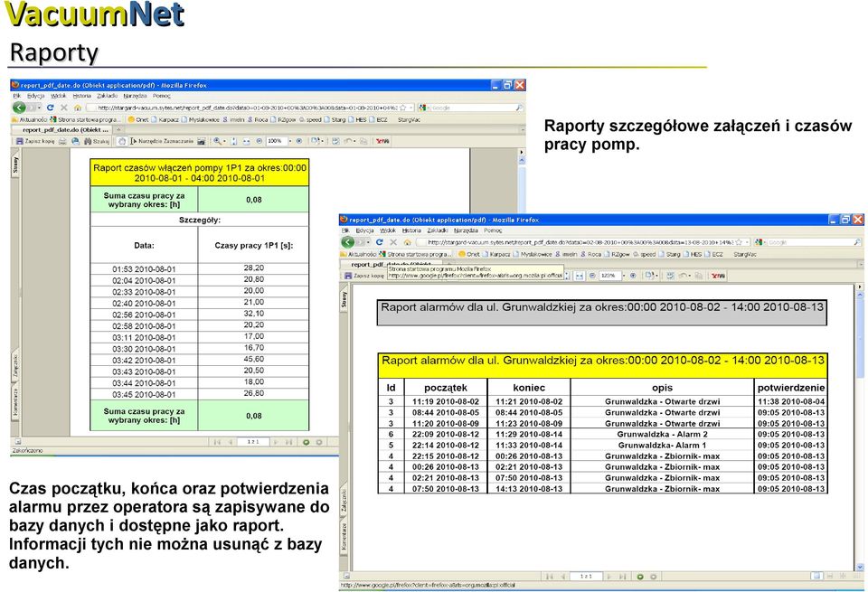Open Strony side panel tab in left PDF

coord(15,164)
